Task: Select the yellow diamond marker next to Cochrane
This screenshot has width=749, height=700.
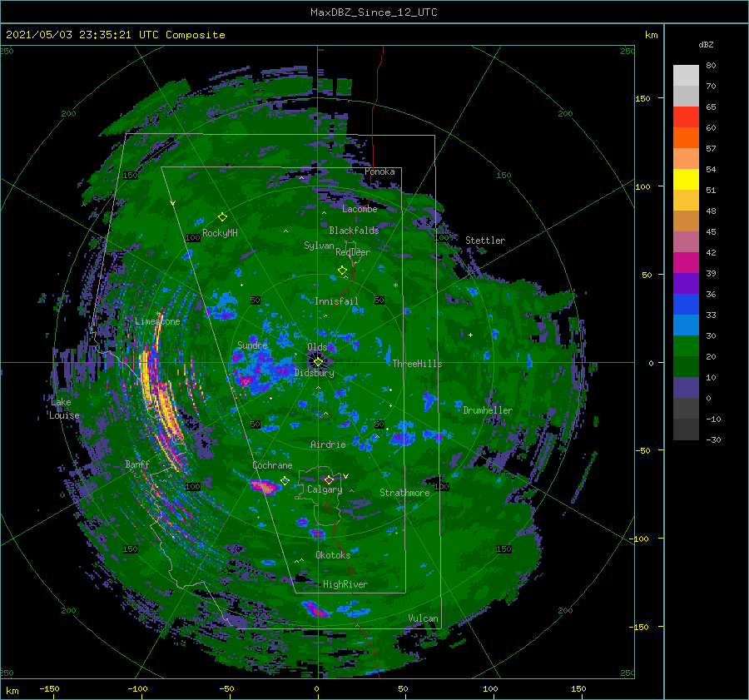Action: (x=285, y=481)
